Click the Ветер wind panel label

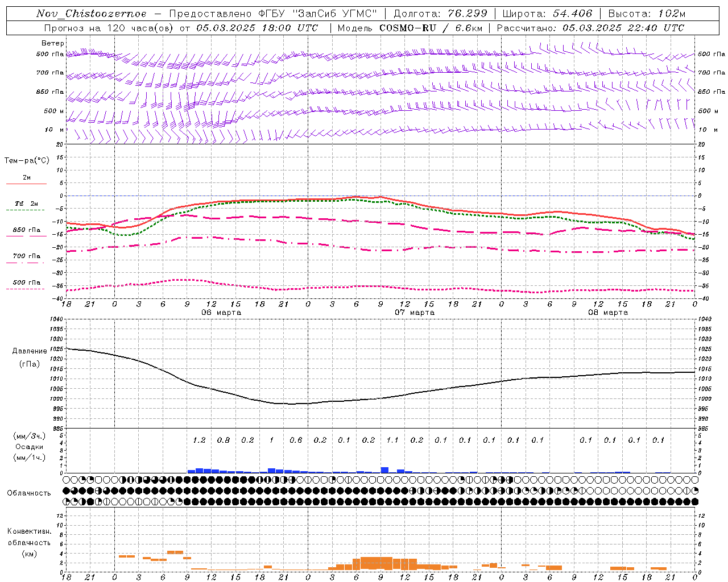pos(53,43)
